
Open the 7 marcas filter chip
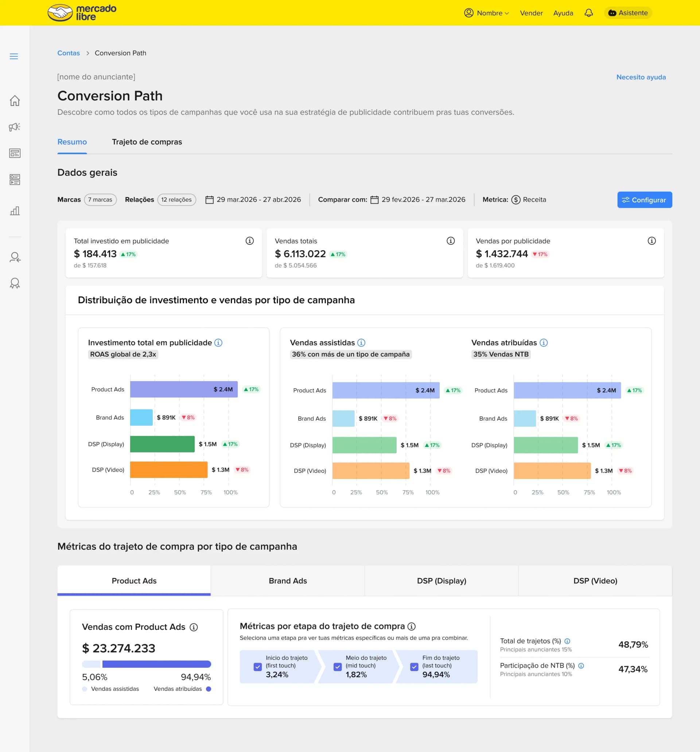click(x=100, y=200)
